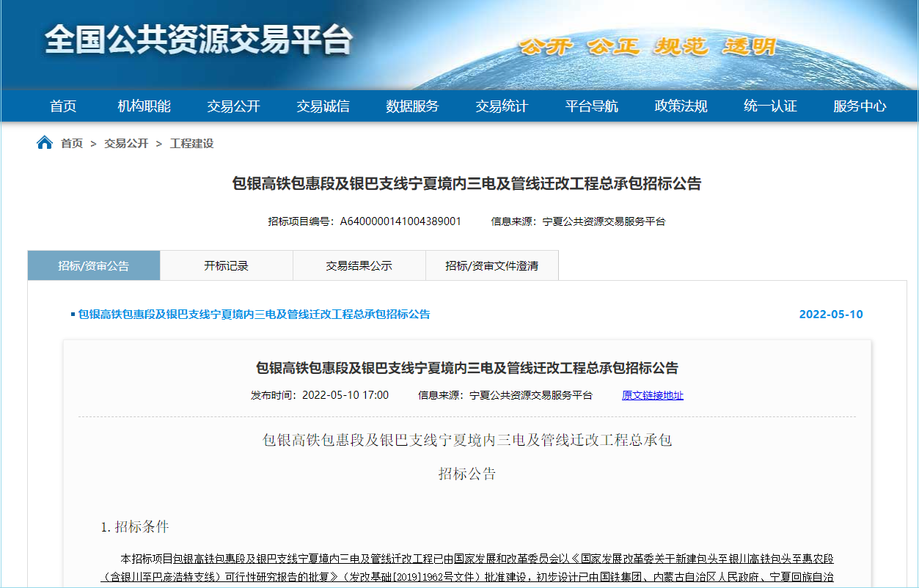Open 首页 in the navigation bar

[x=63, y=106]
